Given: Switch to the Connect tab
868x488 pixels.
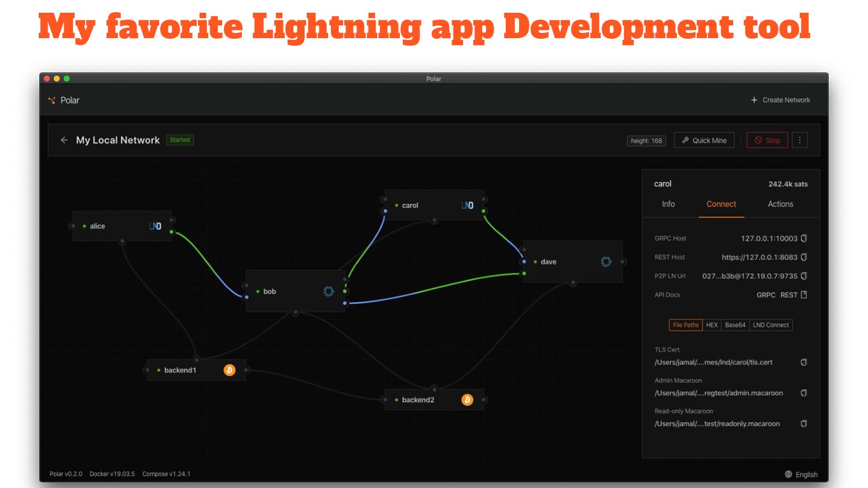Looking at the screenshot, I should click(721, 204).
